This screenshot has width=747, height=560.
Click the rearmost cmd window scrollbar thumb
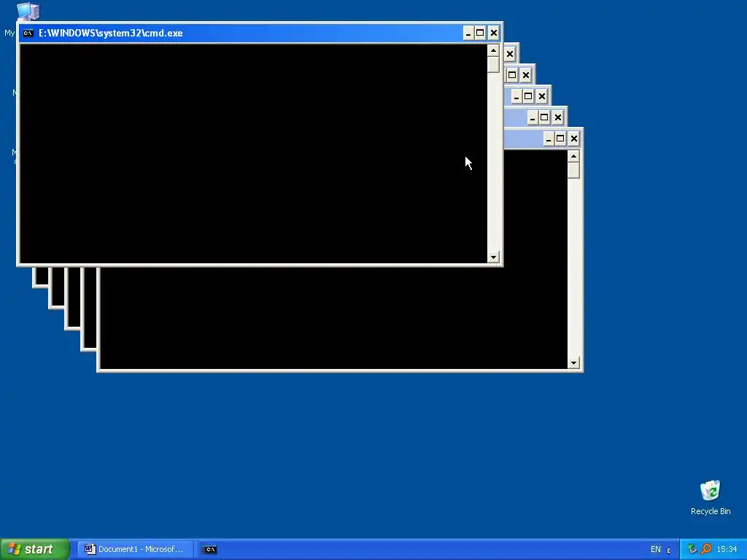(573, 171)
